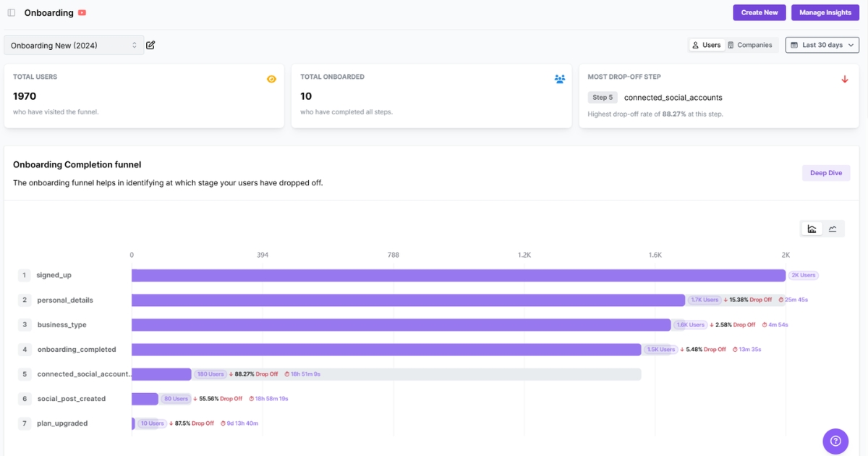Click the red drop-off arrow icon
The height and width of the screenshot is (456, 868).
[845, 79]
